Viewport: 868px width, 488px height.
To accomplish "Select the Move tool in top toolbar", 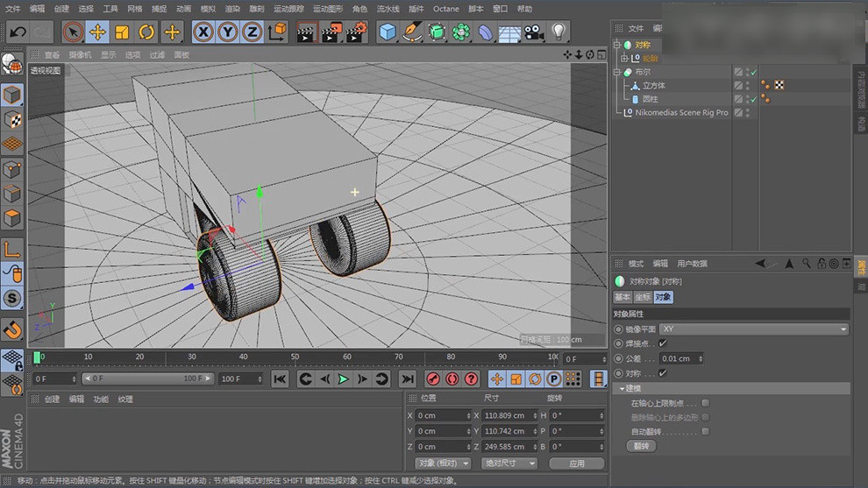I will point(97,32).
